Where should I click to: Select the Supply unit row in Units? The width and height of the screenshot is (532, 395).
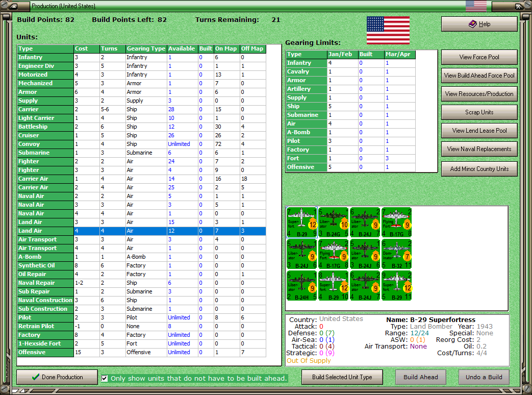141,101
